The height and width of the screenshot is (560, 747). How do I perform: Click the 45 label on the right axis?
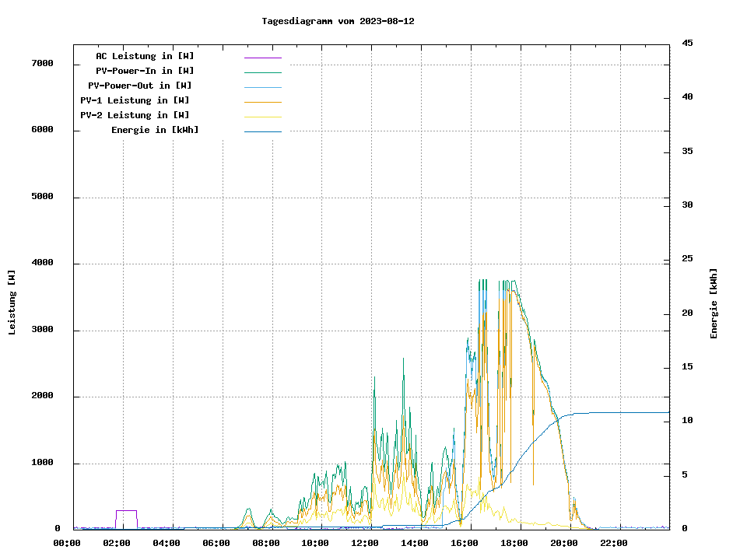coord(687,43)
